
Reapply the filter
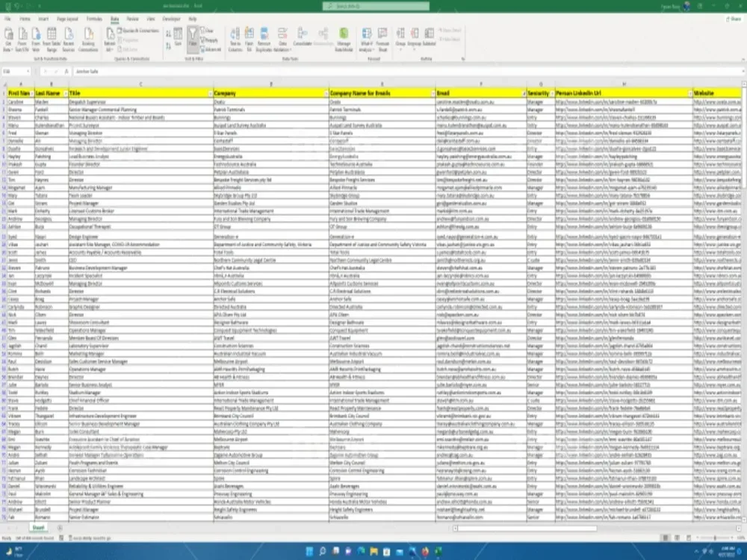point(209,40)
